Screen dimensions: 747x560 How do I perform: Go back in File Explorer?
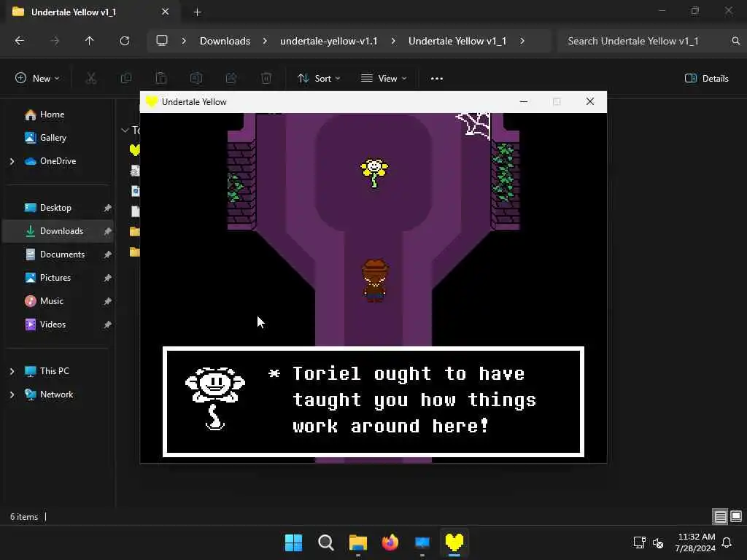tap(20, 41)
